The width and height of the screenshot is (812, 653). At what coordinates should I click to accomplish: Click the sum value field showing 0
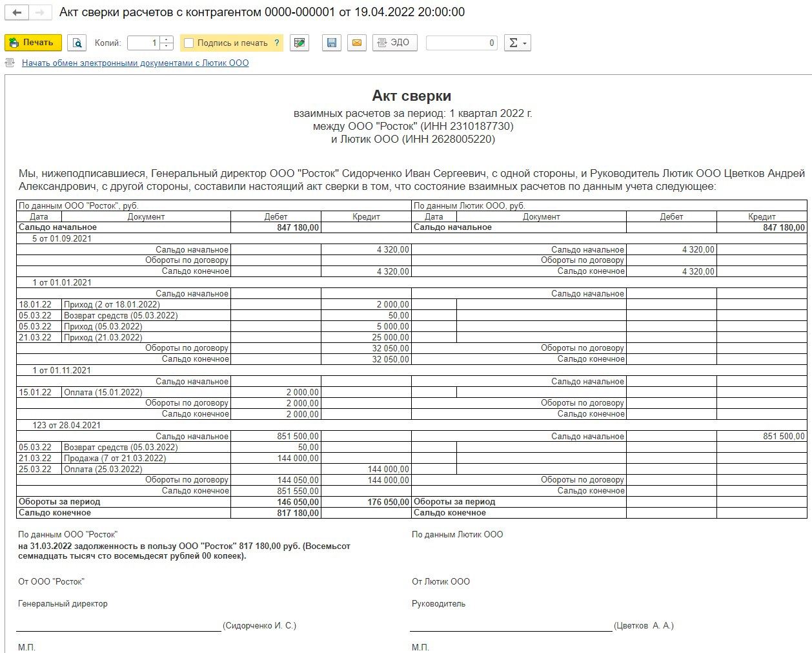tap(461, 43)
